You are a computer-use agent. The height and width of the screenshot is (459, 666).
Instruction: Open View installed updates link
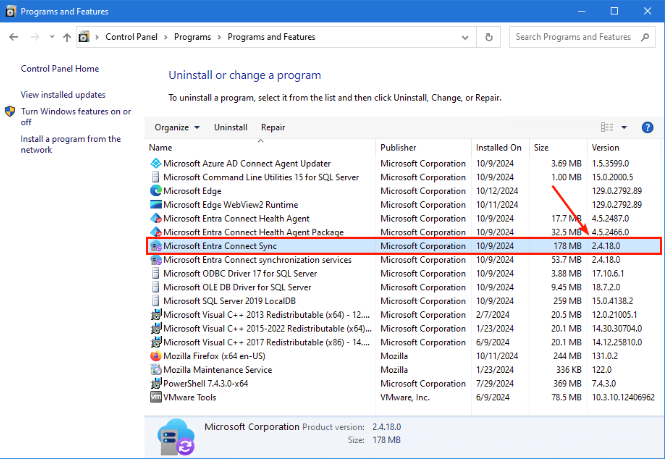[x=63, y=95]
